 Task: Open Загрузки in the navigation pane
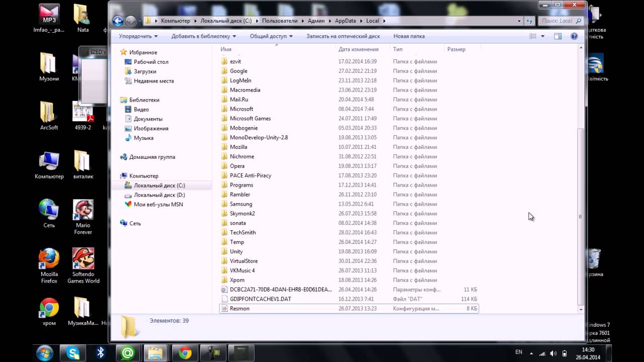145,71
